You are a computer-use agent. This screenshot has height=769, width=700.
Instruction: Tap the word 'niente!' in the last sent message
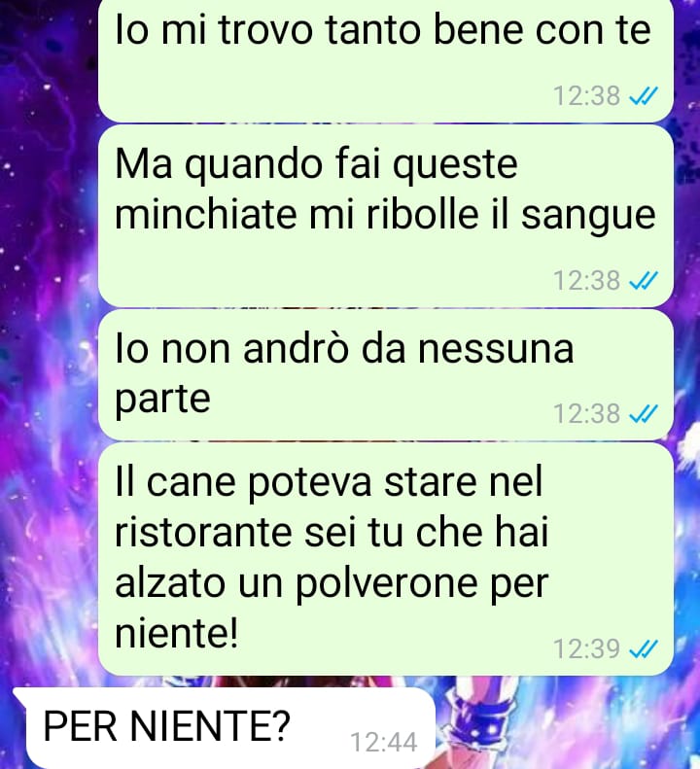coord(177,633)
